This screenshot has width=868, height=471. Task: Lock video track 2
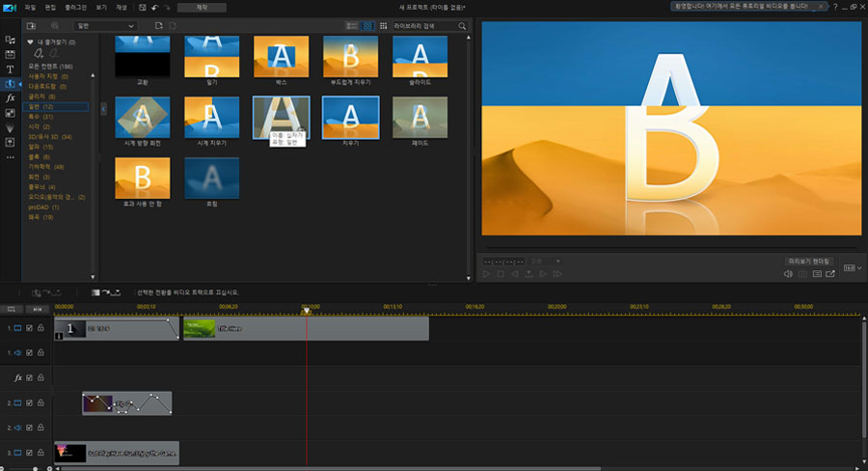coord(41,402)
